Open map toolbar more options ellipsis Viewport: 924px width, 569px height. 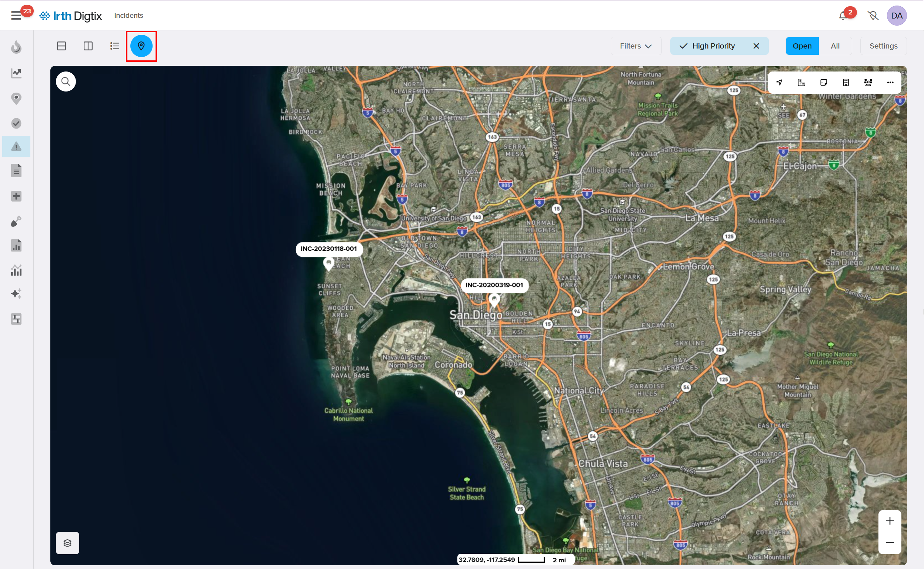[890, 82]
